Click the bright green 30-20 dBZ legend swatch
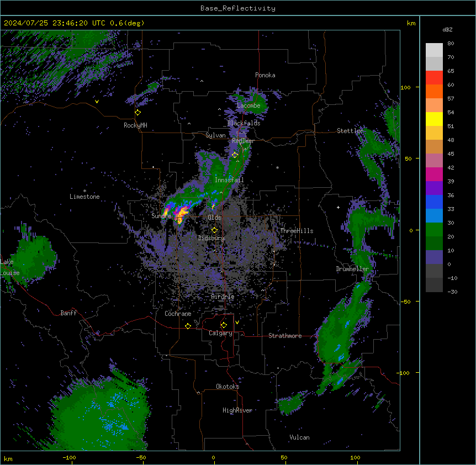The height and width of the screenshot is (465, 476). (434, 230)
